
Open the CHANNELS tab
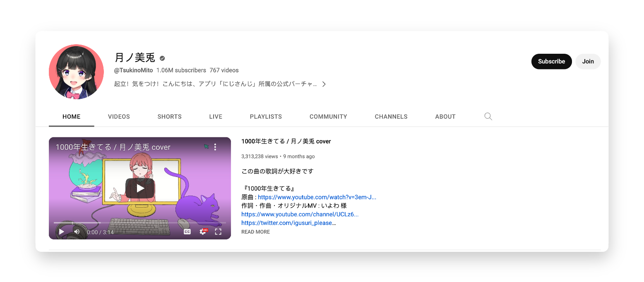(391, 117)
